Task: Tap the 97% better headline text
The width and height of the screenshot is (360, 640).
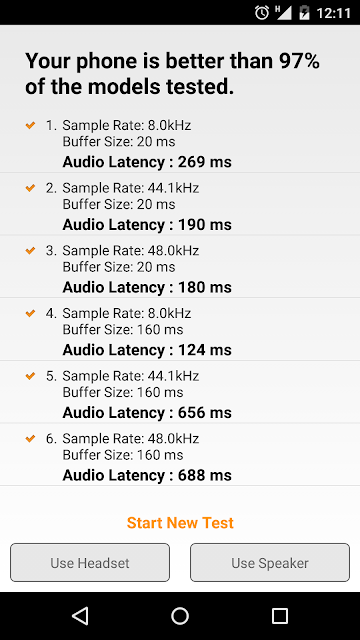Action: click(172, 74)
